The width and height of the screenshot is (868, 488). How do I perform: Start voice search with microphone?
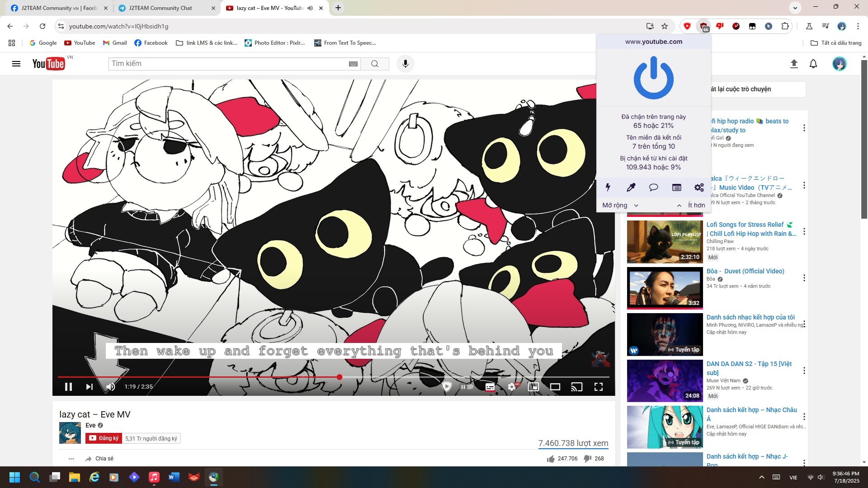(406, 64)
